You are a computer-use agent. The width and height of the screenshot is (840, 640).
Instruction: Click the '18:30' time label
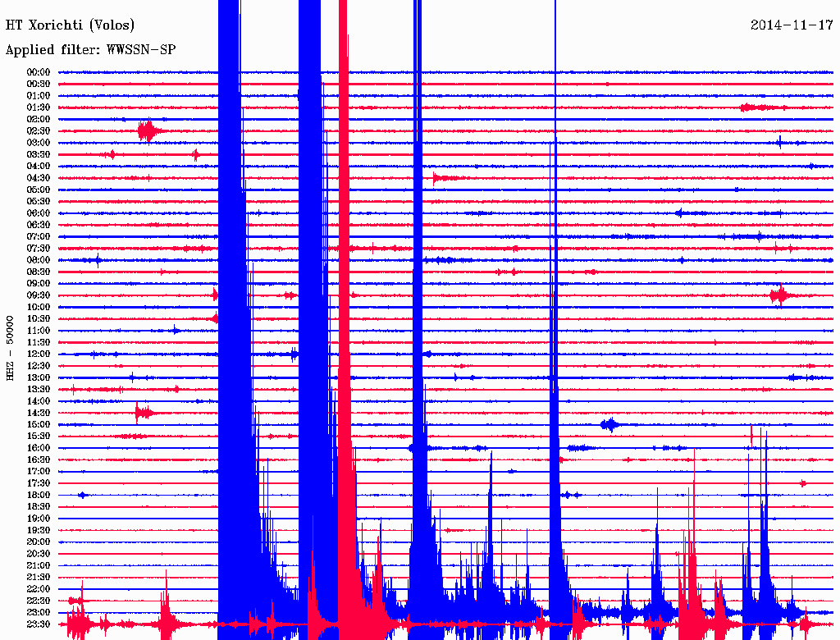[39, 506]
